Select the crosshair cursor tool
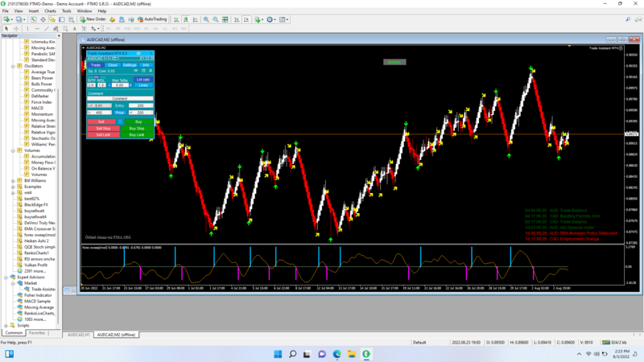The height and width of the screenshot is (362, 644). (x=16, y=28)
